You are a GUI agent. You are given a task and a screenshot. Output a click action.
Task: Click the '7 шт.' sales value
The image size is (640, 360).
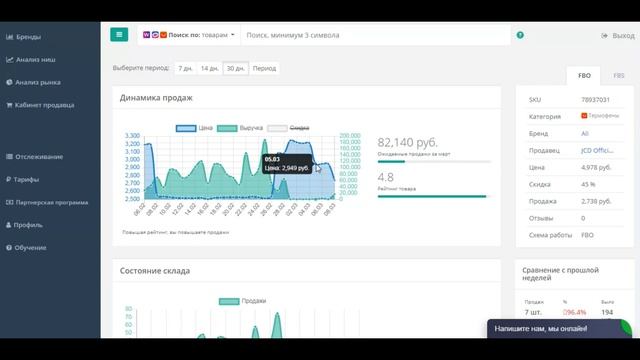(533, 313)
